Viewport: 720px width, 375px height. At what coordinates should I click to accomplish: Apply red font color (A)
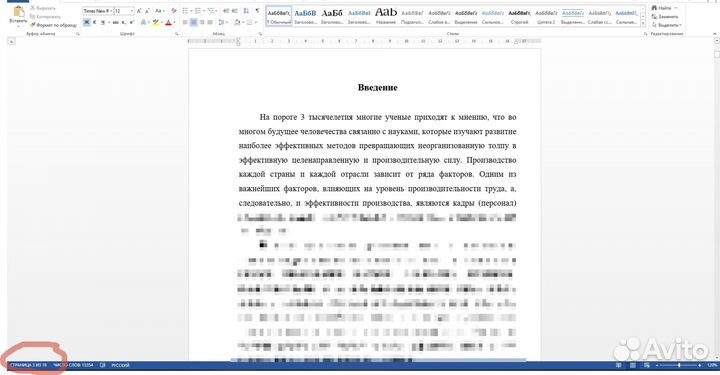tap(168, 22)
